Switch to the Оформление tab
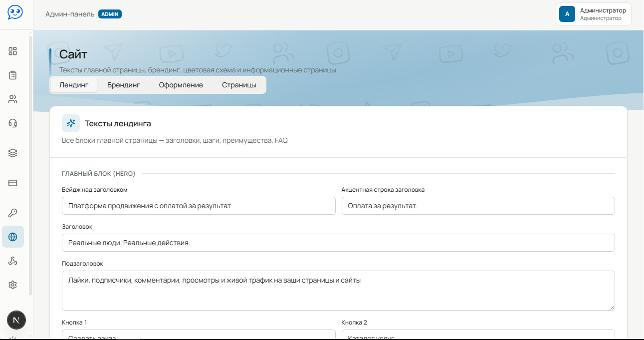 [x=181, y=85]
